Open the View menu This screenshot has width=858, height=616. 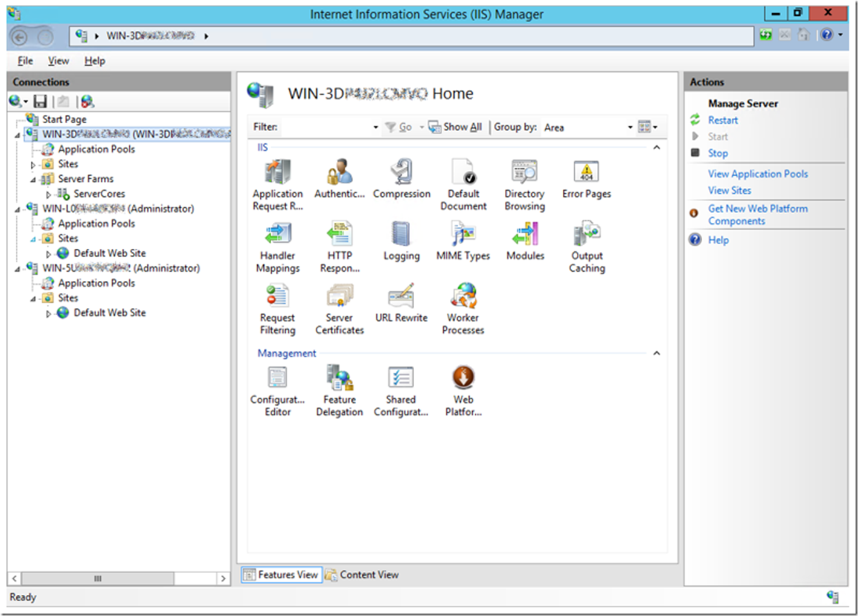59,60
